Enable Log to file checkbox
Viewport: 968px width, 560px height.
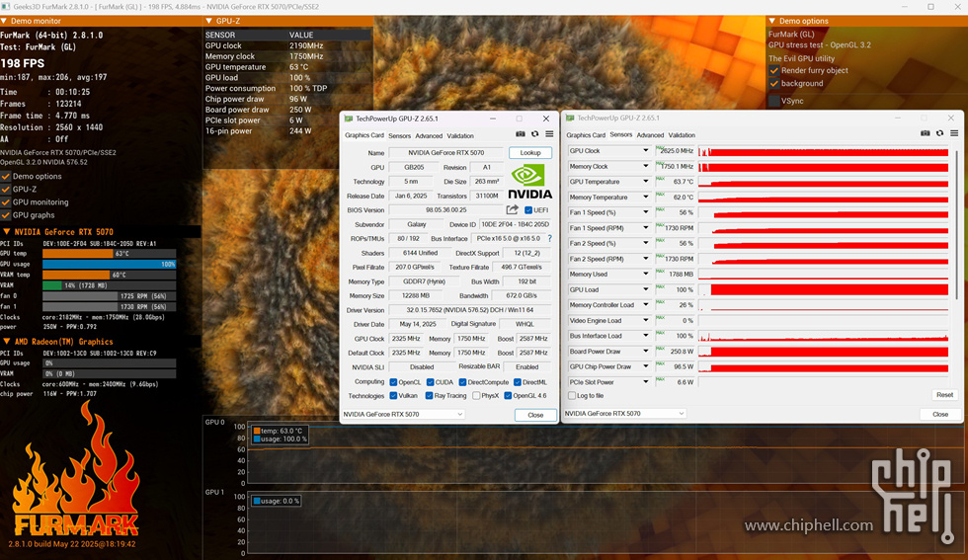(x=572, y=396)
